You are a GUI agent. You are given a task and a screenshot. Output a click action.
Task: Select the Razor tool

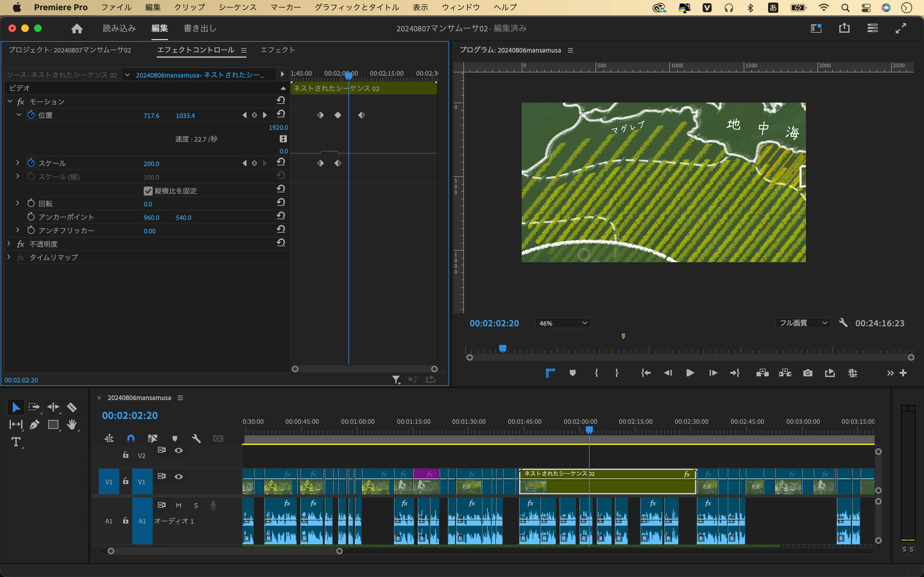[72, 407]
